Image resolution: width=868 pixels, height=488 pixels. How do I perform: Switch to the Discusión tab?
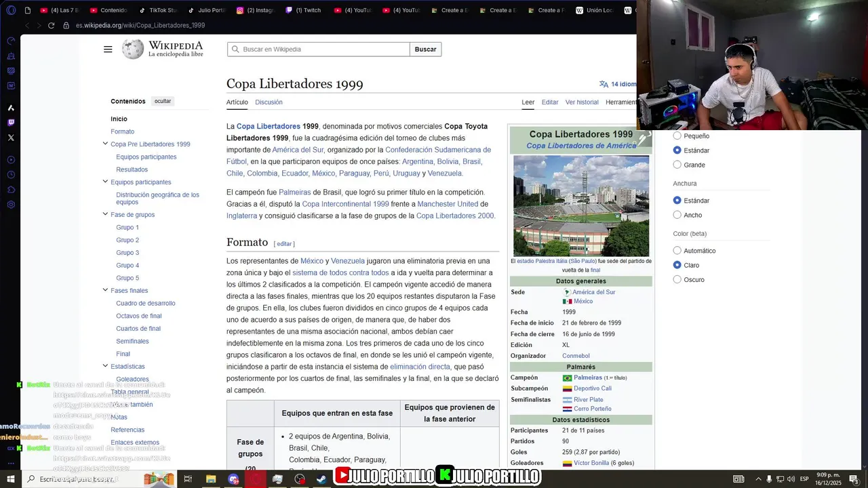pyautogui.click(x=269, y=102)
